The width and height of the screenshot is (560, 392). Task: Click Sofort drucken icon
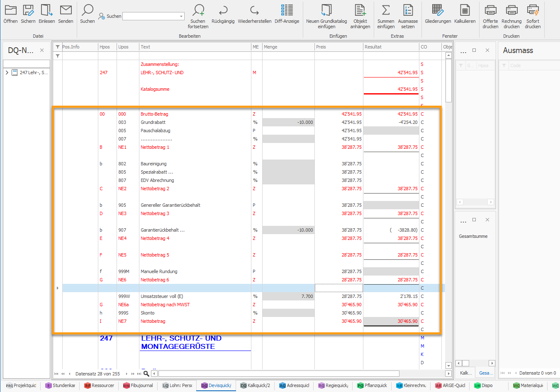pyautogui.click(x=533, y=10)
